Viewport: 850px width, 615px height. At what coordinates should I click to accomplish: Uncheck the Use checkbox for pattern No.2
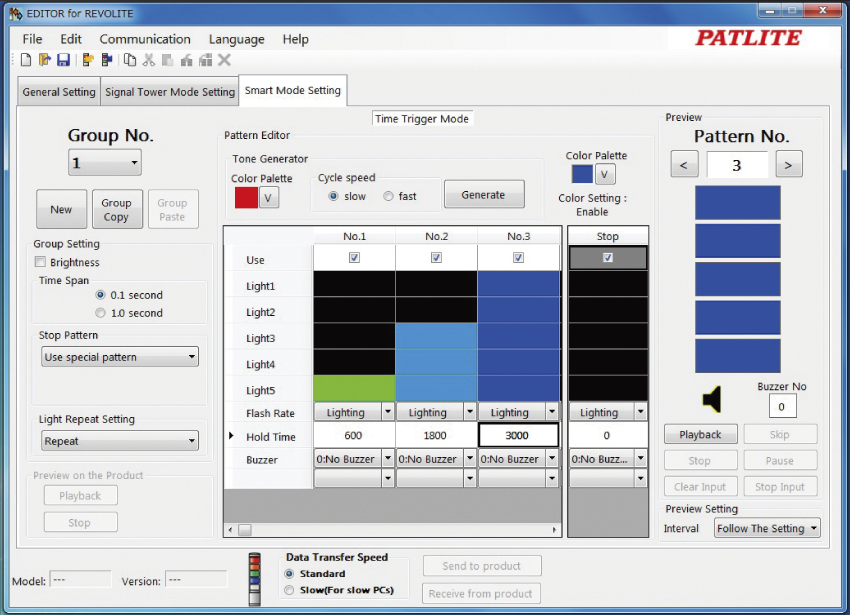tap(436, 258)
